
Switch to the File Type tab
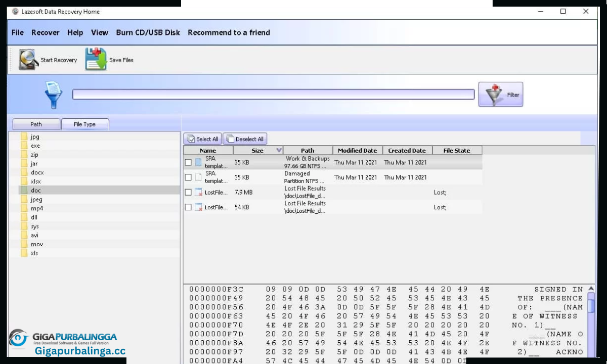click(84, 124)
